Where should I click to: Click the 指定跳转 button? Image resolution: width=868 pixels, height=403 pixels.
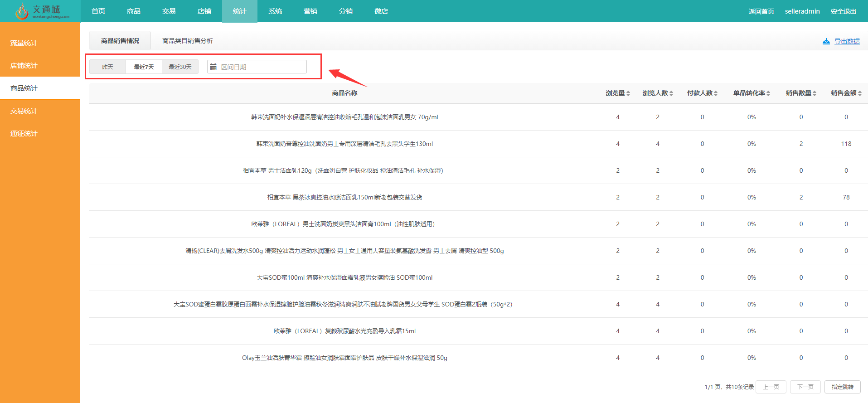(x=842, y=387)
